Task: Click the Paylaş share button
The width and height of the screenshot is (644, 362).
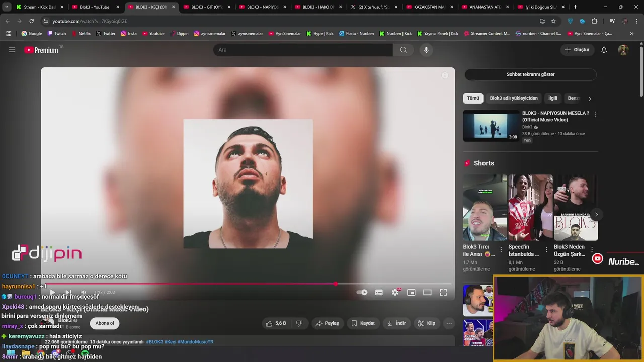Action: pyautogui.click(x=327, y=323)
